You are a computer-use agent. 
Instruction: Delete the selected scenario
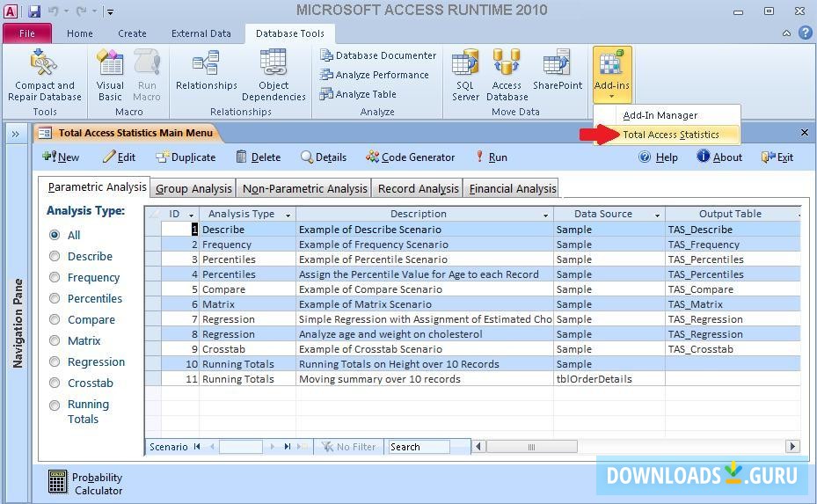pyautogui.click(x=259, y=157)
